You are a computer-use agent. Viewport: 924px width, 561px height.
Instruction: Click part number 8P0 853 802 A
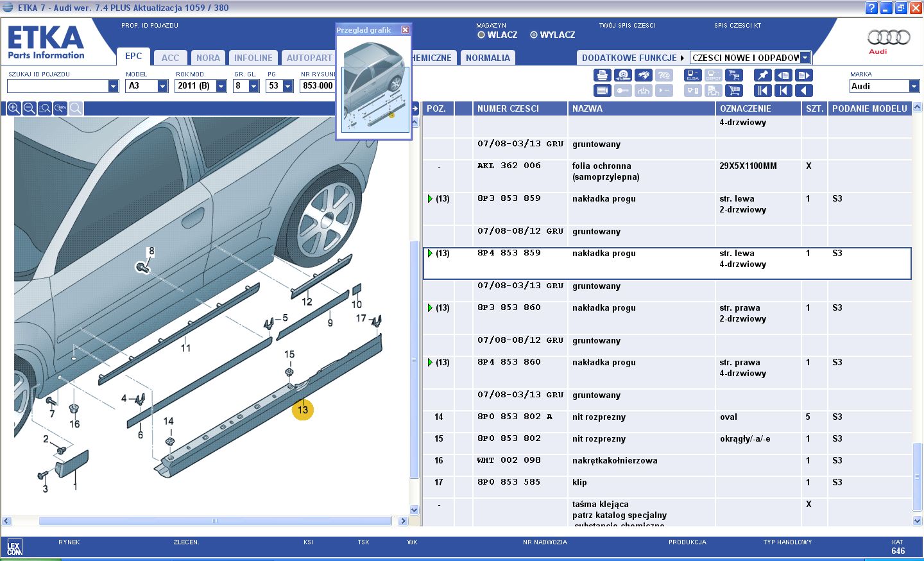pos(515,417)
